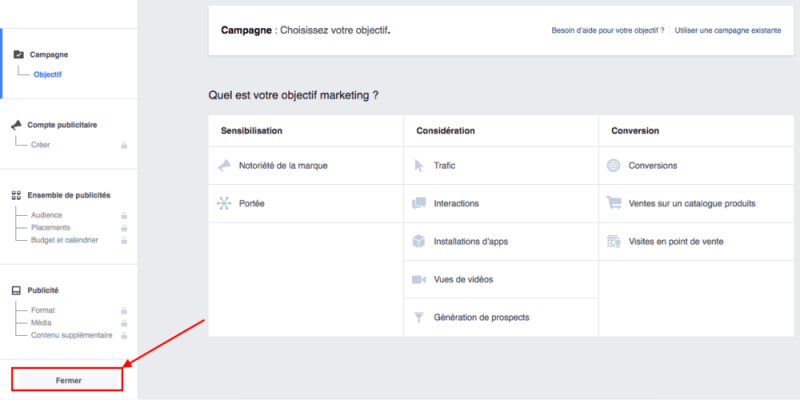
Task: Open the Audience step in sidebar
Action: 46,215
